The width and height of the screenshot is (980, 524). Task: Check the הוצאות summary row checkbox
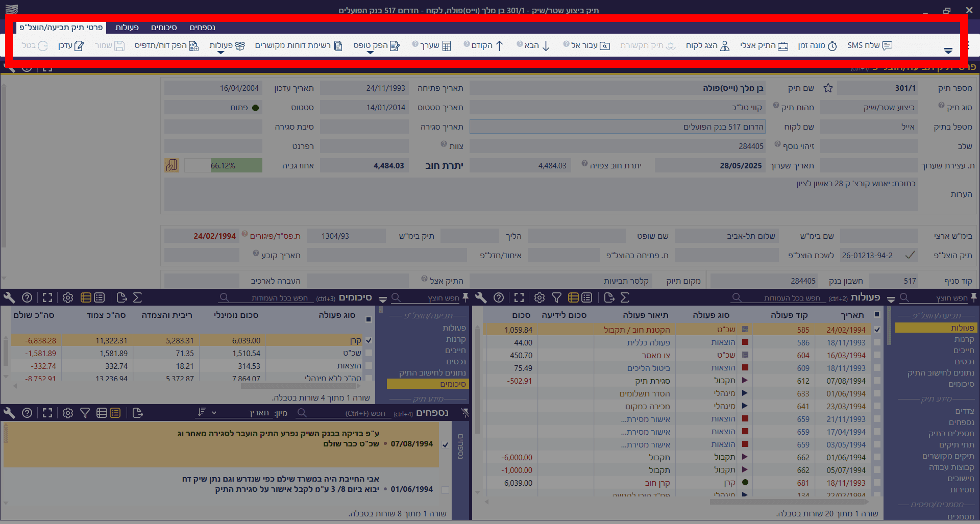369,366
